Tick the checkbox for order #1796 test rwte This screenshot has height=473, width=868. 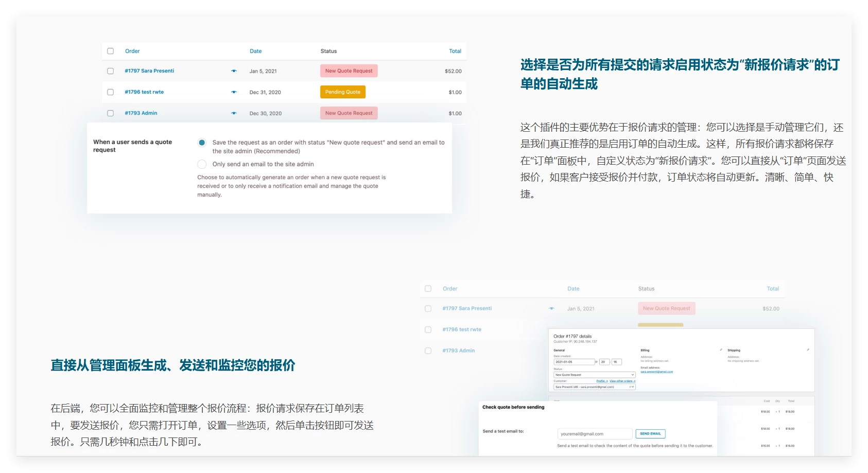(x=110, y=92)
